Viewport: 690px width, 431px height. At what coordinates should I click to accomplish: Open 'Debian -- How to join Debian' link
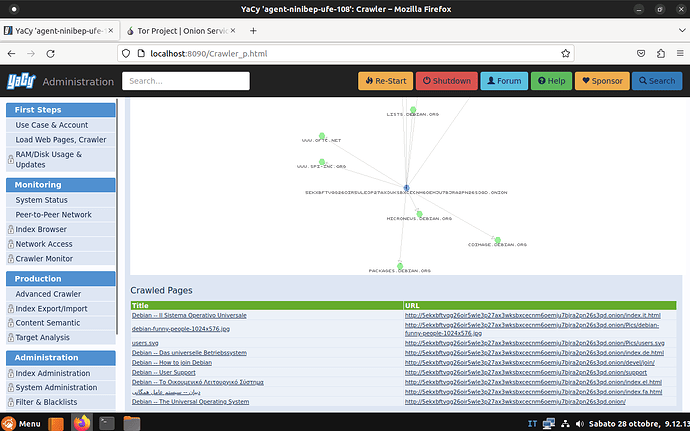(172, 363)
